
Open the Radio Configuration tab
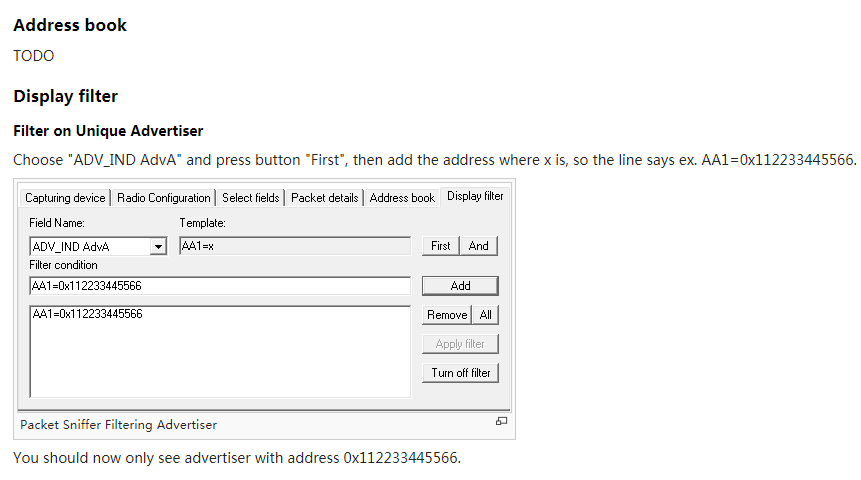pyautogui.click(x=164, y=198)
